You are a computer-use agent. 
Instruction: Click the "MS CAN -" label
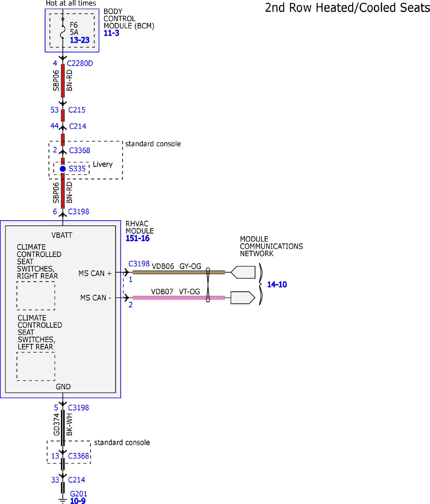click(x=96, y=298)
